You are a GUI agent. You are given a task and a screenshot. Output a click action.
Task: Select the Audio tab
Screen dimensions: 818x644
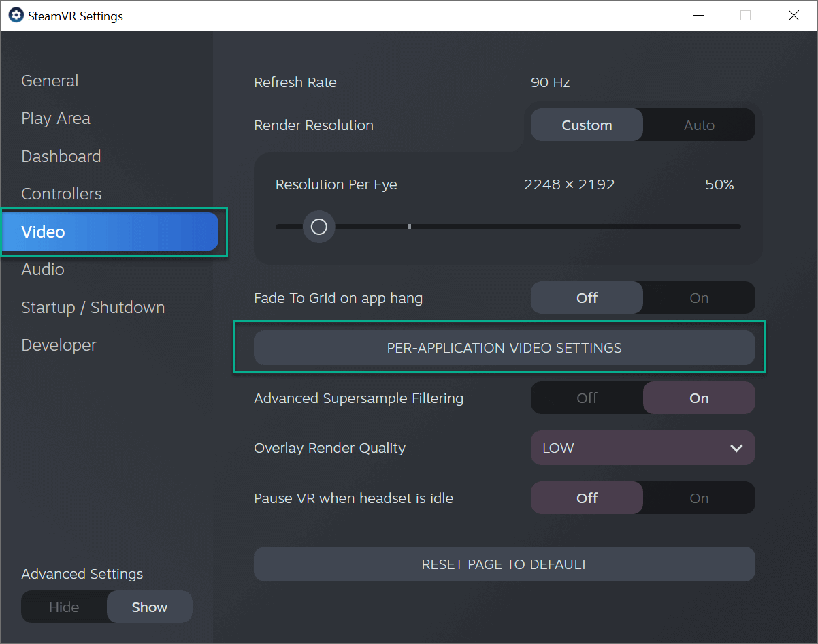pos(43,270)
